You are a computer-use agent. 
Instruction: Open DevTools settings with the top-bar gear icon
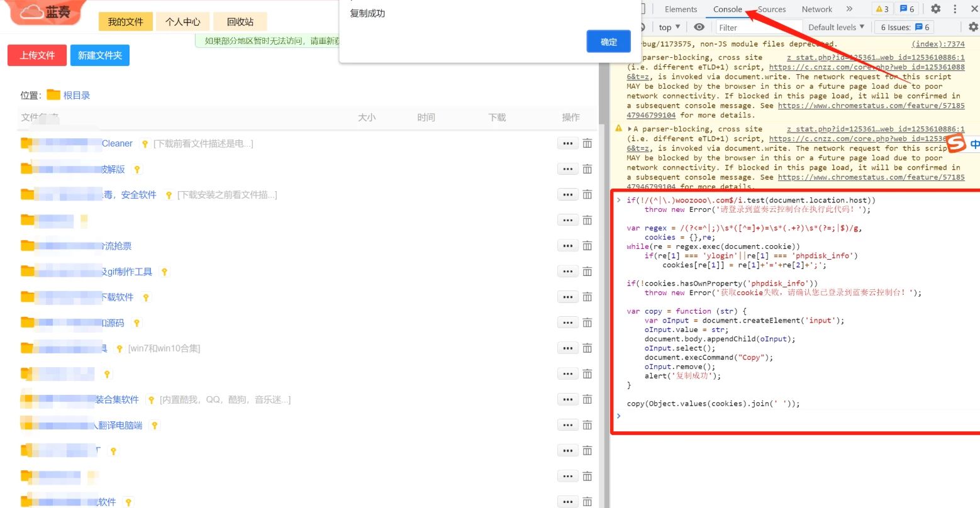coord(935,9)
